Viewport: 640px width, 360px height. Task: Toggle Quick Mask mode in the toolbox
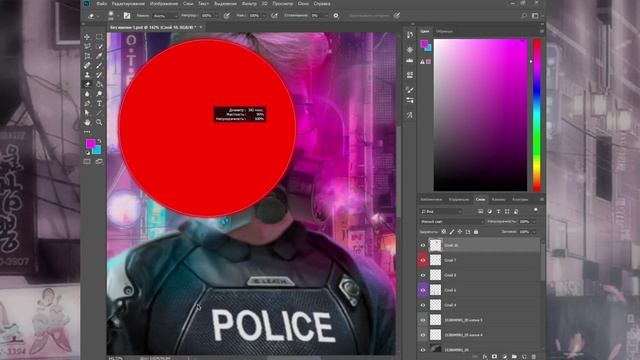point(87,162)
